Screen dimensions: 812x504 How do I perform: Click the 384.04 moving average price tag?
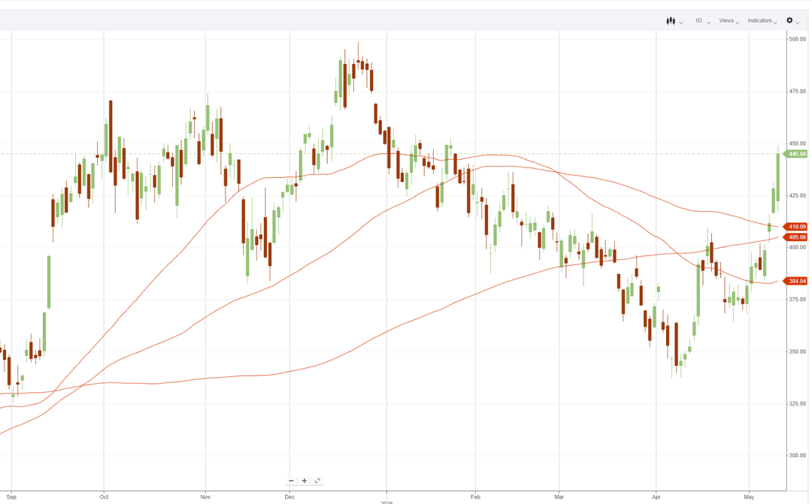[796, 281]
